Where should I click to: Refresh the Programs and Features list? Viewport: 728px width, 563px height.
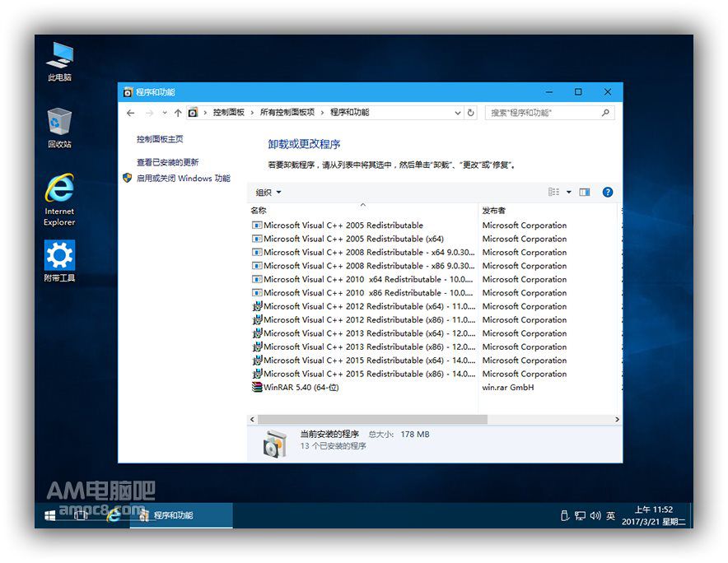(470, 113)
